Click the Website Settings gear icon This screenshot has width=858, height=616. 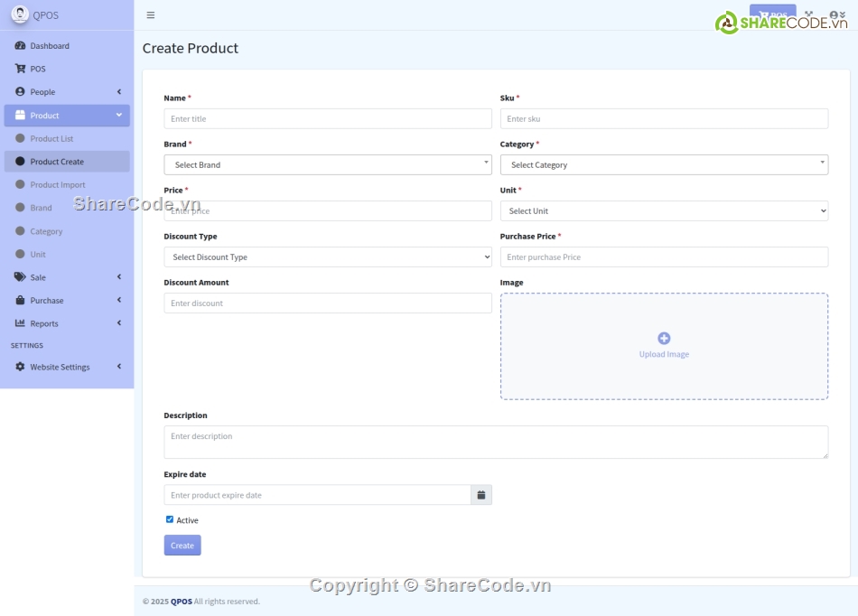(21, 367)
